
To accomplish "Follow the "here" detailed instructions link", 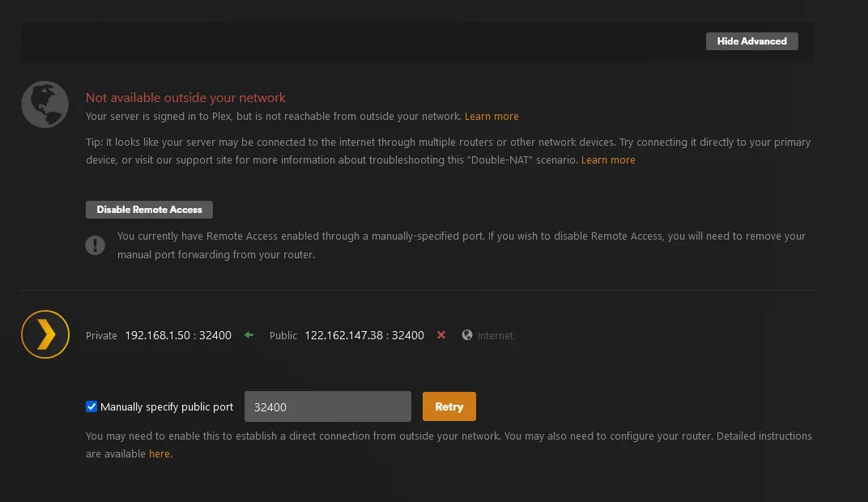I will pos(160,454).
